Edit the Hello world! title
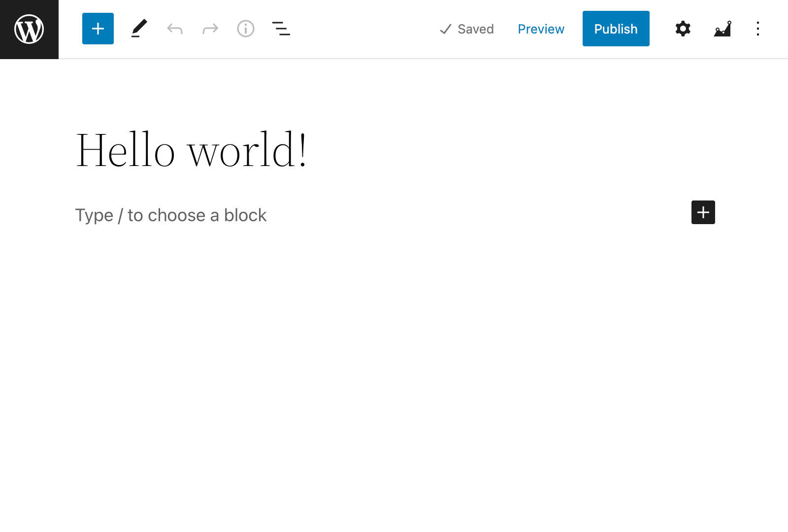This screenshot has height=532, width=788. tap(192, 150)
